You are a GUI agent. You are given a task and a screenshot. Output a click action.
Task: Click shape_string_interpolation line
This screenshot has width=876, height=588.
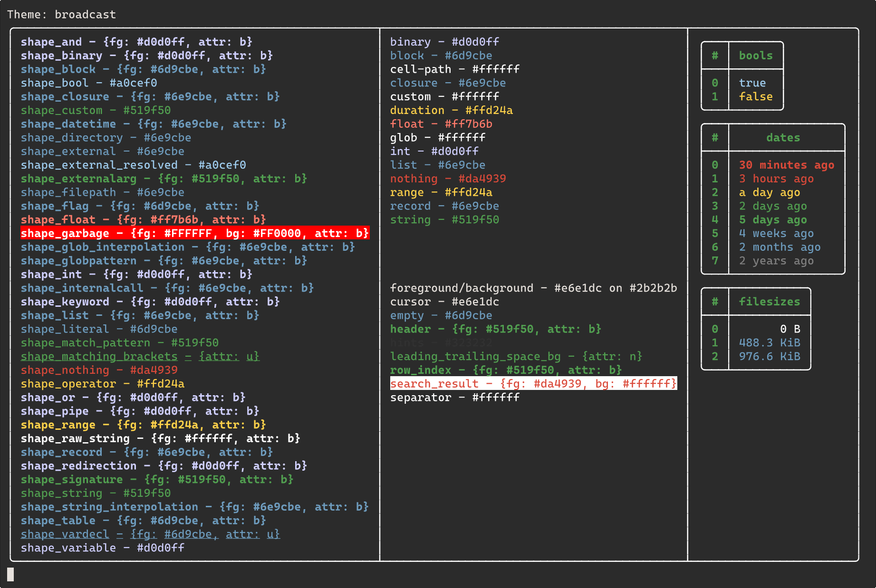[195, 507]
